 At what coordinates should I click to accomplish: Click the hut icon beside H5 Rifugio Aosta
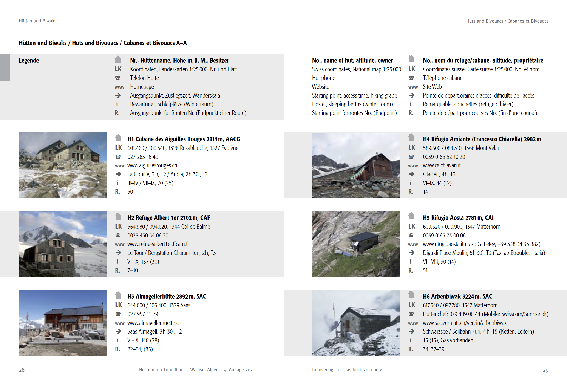[411, 216]
